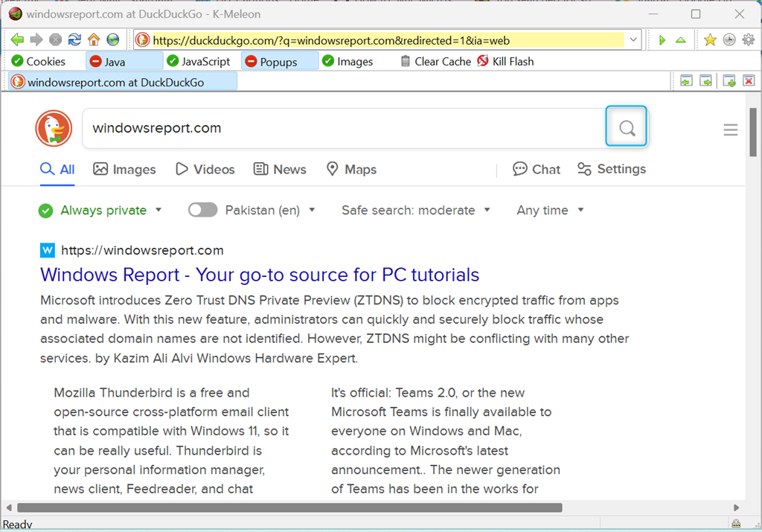Screen dimensions: 762x532
Task: Click the Teams 2.0 sub-result text
Action: coord(445,440)
